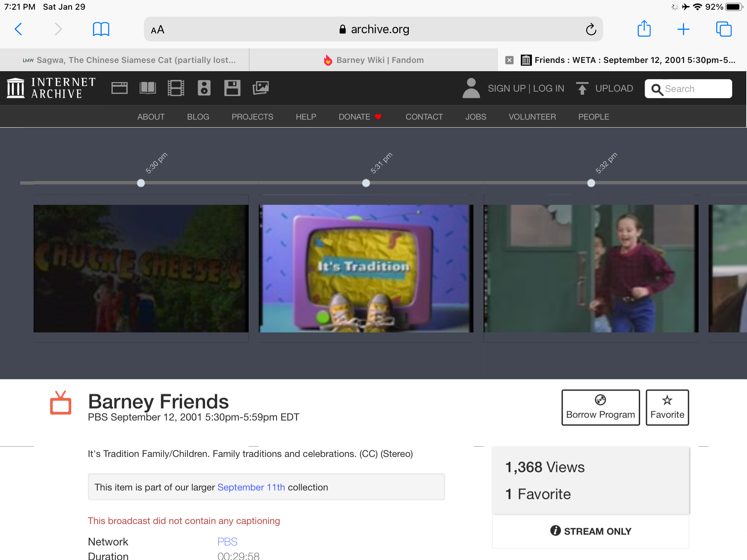747x560 pixels.
Task: Open the Images icon in navbar
Action: point(261,88)
